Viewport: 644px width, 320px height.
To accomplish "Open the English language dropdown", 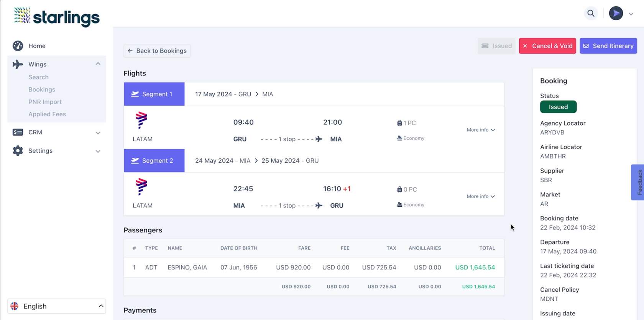I will click(57, 306).
